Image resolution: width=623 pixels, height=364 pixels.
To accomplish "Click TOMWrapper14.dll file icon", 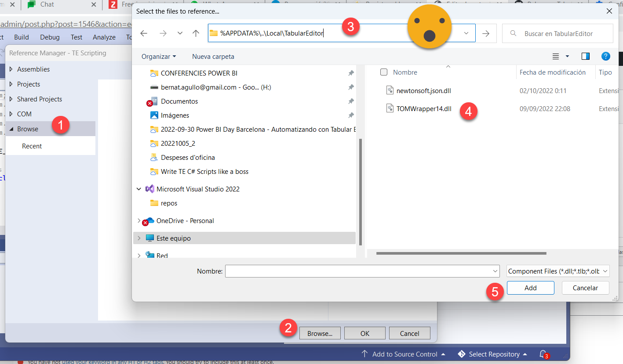I will (x=390, y=108).
